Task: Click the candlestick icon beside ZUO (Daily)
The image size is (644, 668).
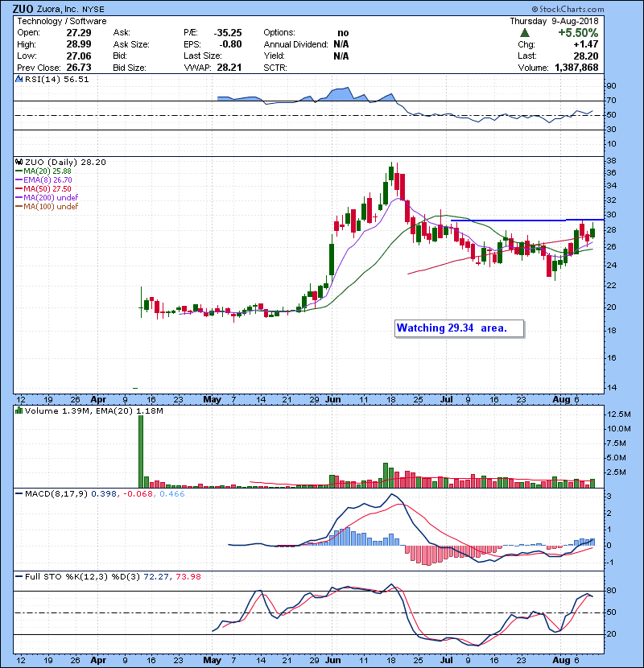Action: 19,162
